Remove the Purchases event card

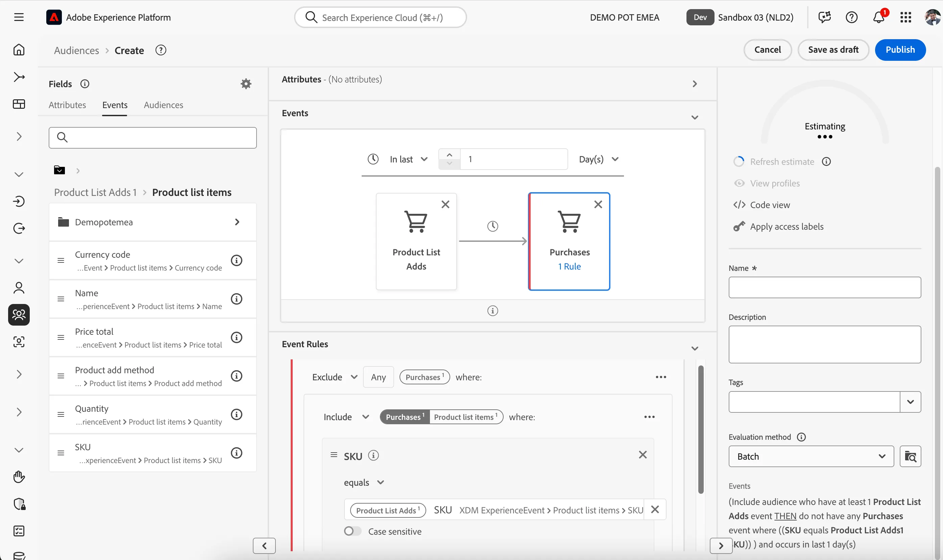(598, 205)
